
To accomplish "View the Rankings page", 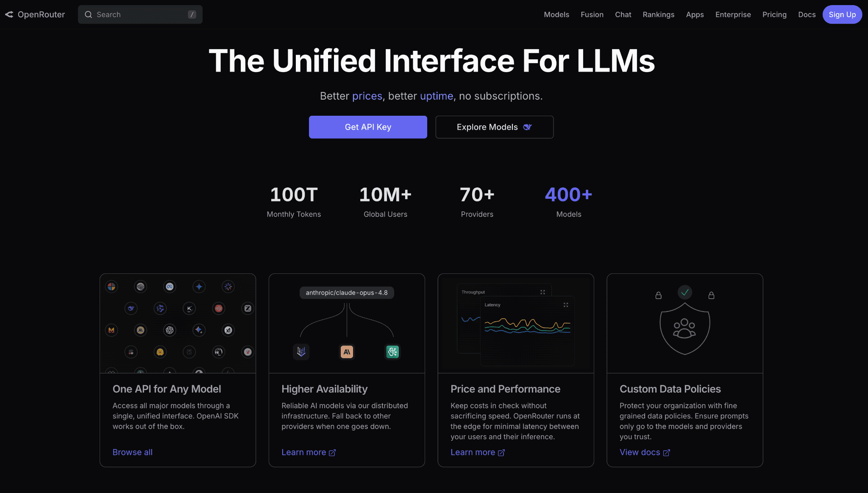I will pos(659,14).
